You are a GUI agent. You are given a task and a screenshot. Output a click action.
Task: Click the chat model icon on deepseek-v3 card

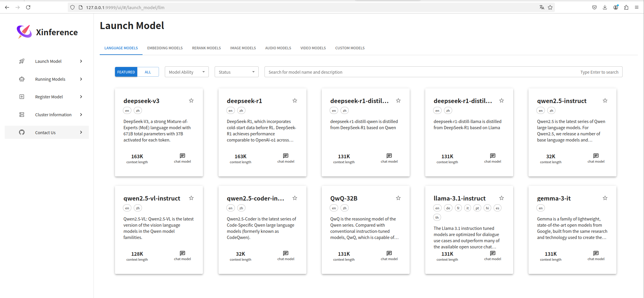tap(182, 156)
